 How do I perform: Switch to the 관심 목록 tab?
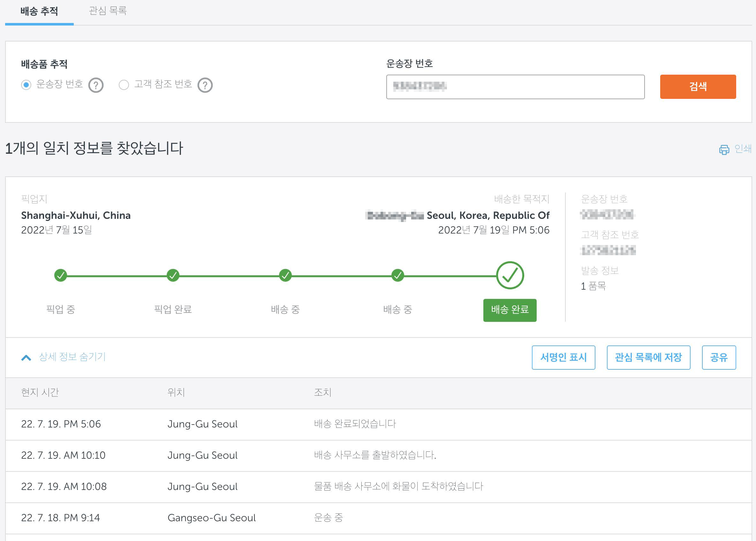tap(108, 11)
